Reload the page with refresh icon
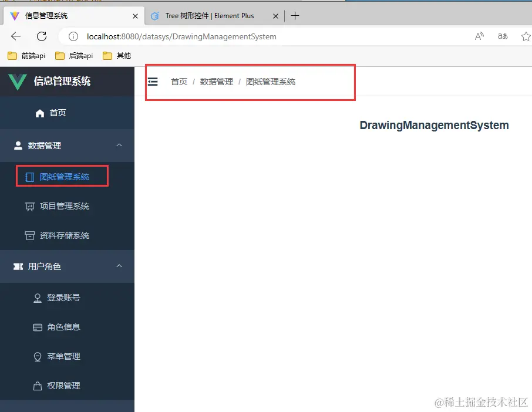Screen dimensions: 532x412 tap(42, 36)
